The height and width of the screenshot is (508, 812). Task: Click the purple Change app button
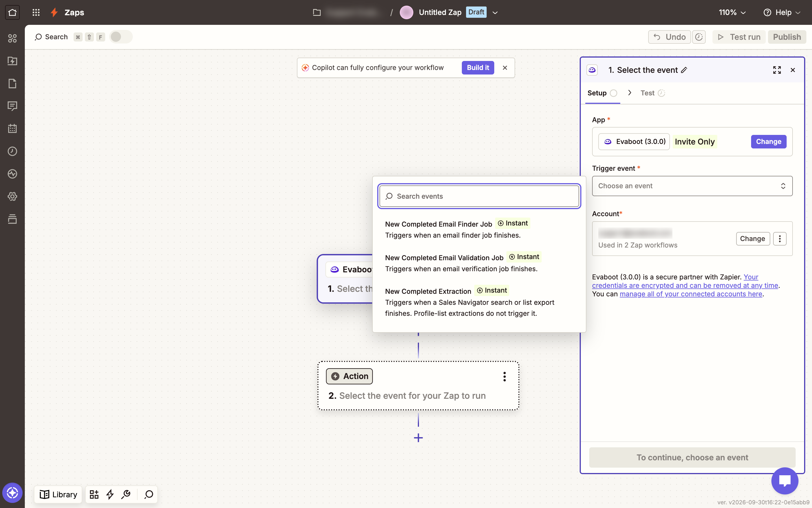tap(768, 142)
